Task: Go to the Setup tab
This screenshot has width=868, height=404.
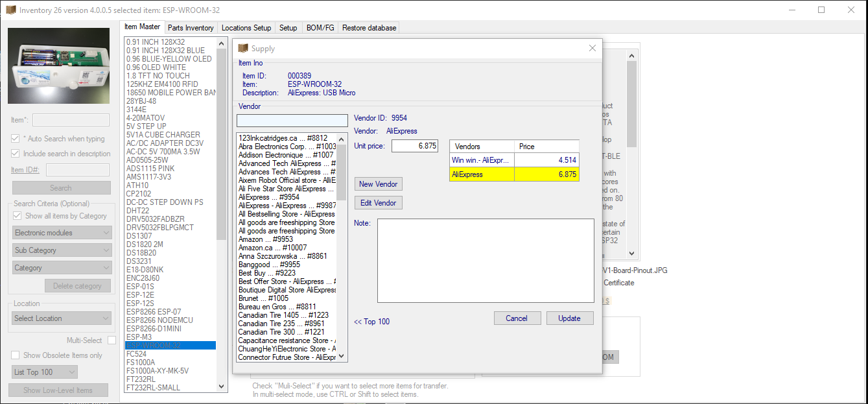Action: (288, 28)
